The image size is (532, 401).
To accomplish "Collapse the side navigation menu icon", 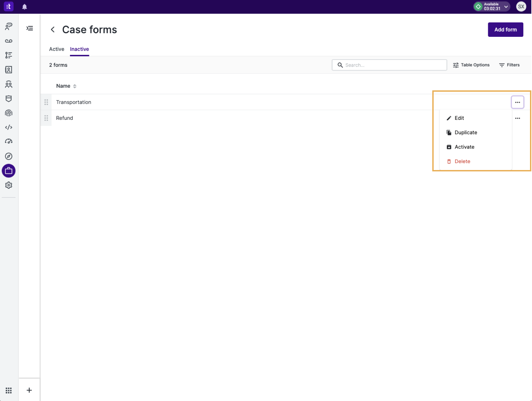I will click(30, 28).
